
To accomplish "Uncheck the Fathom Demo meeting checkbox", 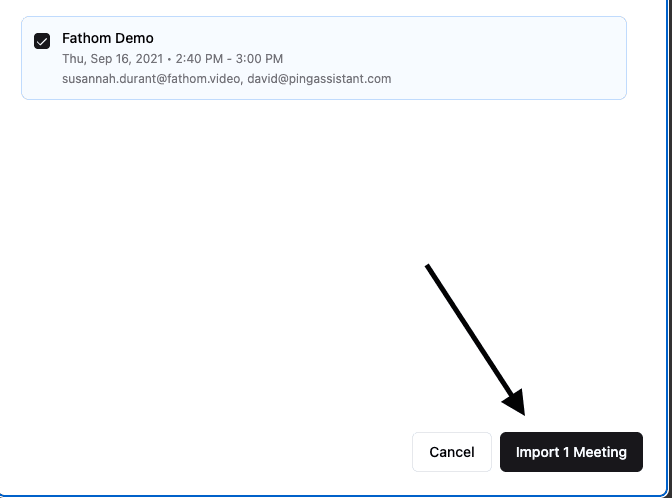I will coord(42,41).
